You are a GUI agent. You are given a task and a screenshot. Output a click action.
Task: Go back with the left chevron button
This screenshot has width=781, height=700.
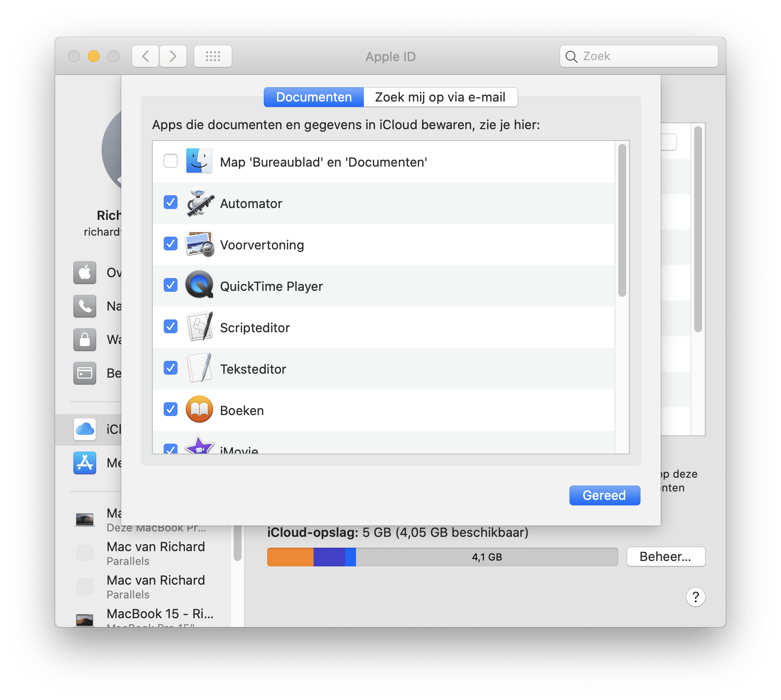[x=145, y=56]
